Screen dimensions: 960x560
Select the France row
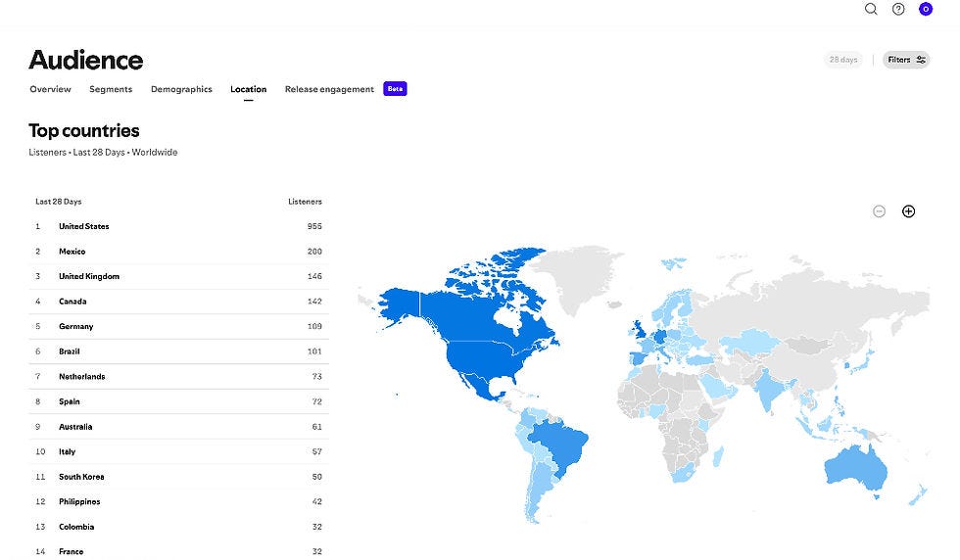178,551
